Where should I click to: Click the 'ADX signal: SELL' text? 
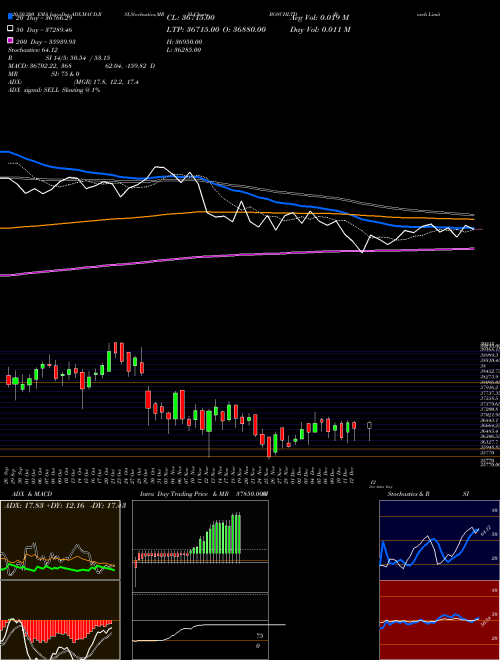tap(54, 90)
